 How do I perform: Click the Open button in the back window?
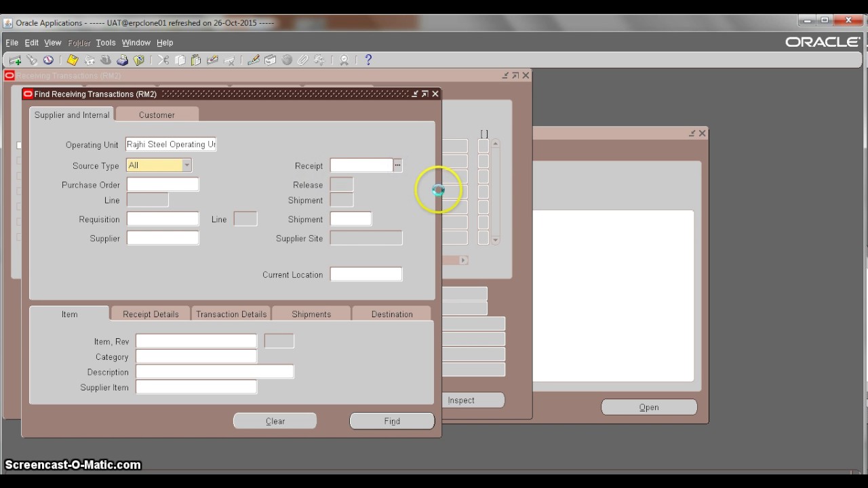tap(649, 407)
